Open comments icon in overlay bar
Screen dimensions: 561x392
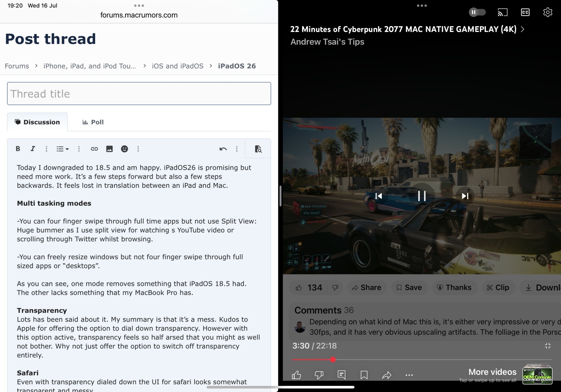[342, 375]
